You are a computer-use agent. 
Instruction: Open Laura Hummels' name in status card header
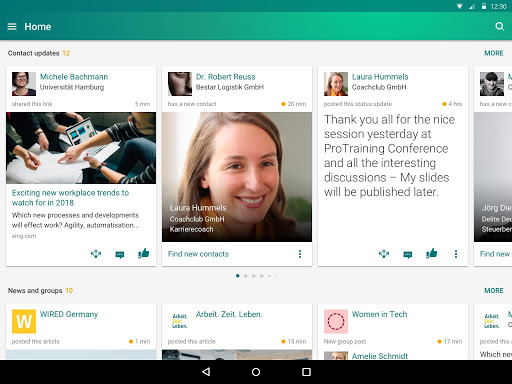click(x=380, y=77)
